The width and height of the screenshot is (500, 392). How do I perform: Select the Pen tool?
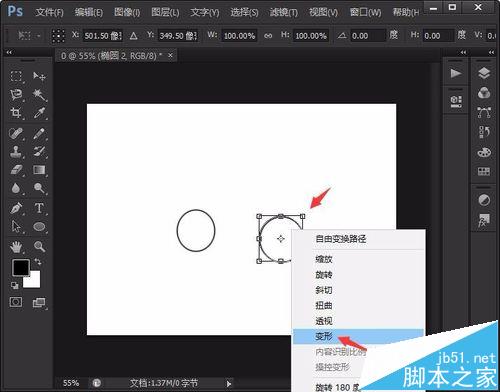[16, 208]
